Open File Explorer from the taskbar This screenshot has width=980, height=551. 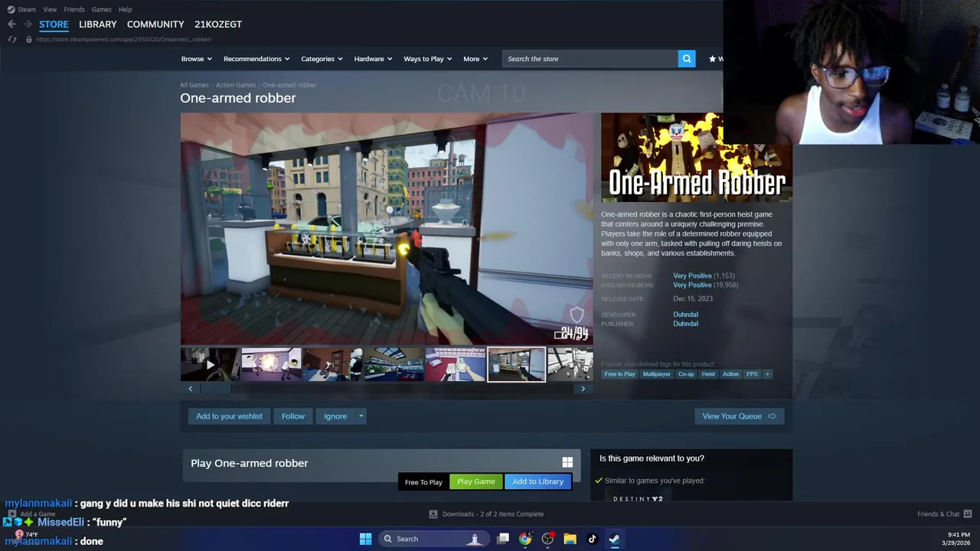point(570,539)
